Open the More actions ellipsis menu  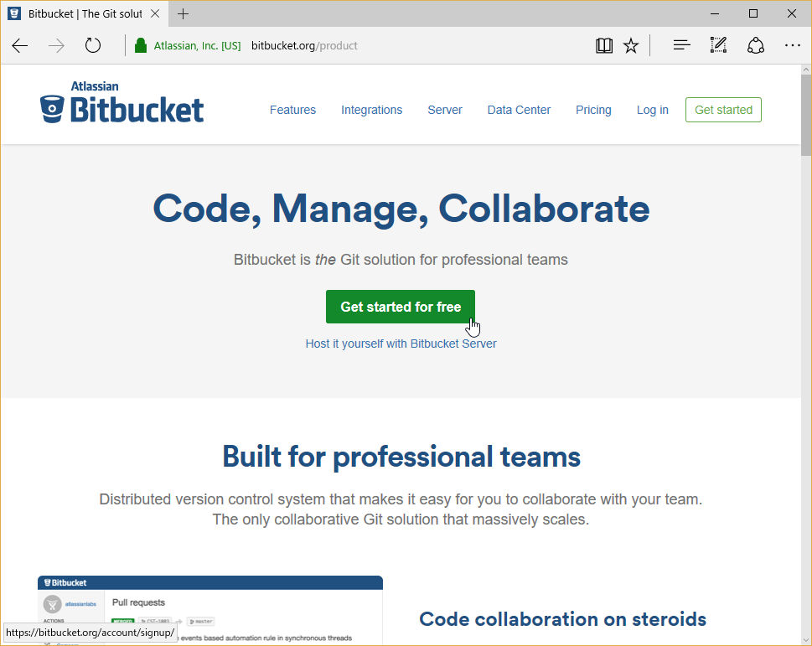point(793,45)
